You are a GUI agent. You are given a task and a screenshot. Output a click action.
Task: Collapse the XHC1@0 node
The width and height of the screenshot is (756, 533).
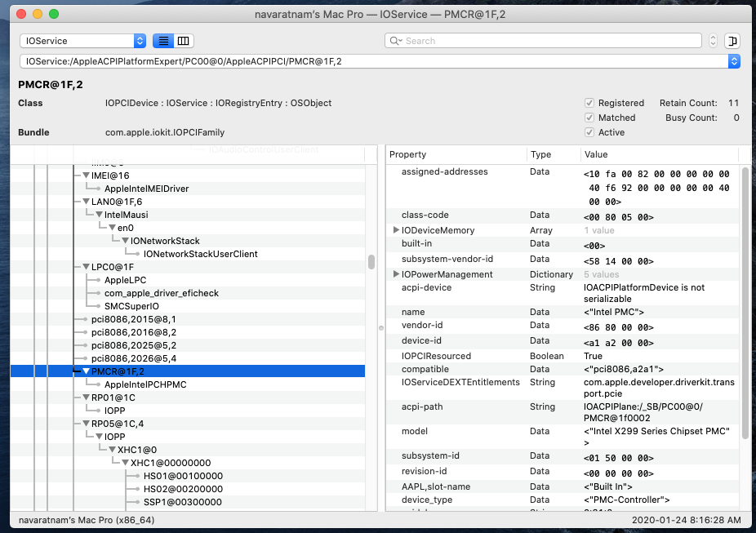pos(112,449)
